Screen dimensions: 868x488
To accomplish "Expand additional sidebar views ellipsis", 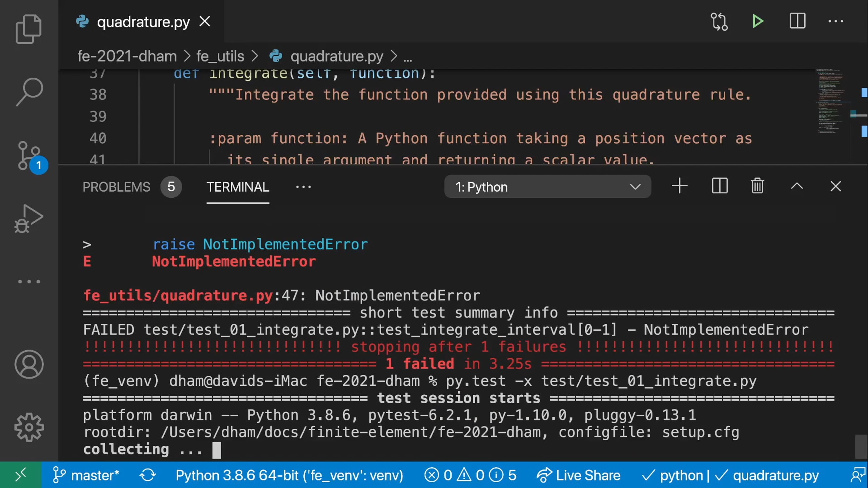I will click(x=29, y=281).
